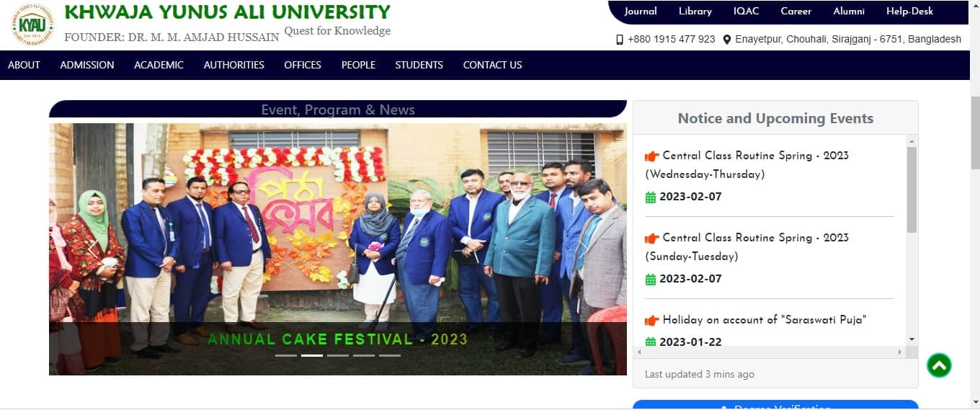The image size is (980, 410).
Task: Click the Last updated 3 mins ago text
Action: [700, 375]
